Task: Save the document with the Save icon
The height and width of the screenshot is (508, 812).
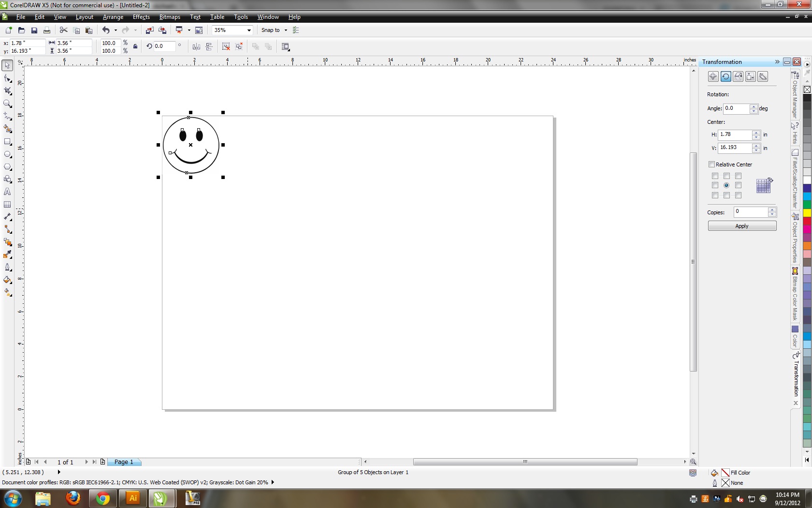Action: coord(34,30)
